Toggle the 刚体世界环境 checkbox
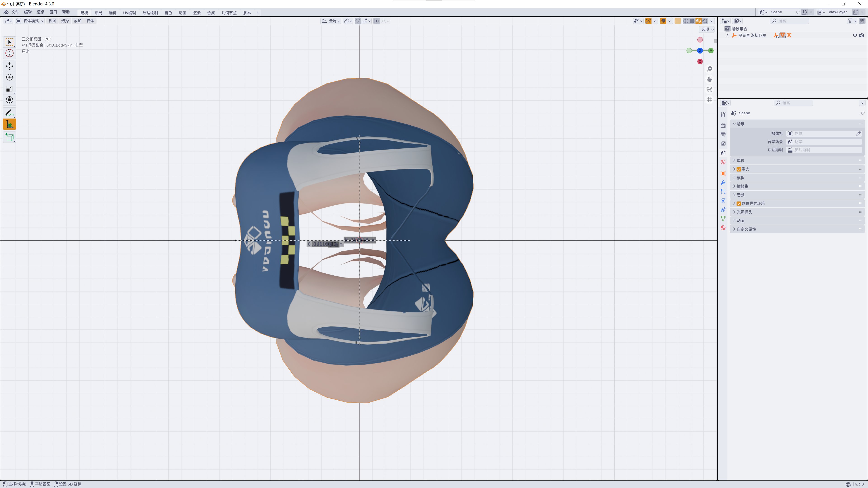The image size is (868, 488). tap(739, 204)
